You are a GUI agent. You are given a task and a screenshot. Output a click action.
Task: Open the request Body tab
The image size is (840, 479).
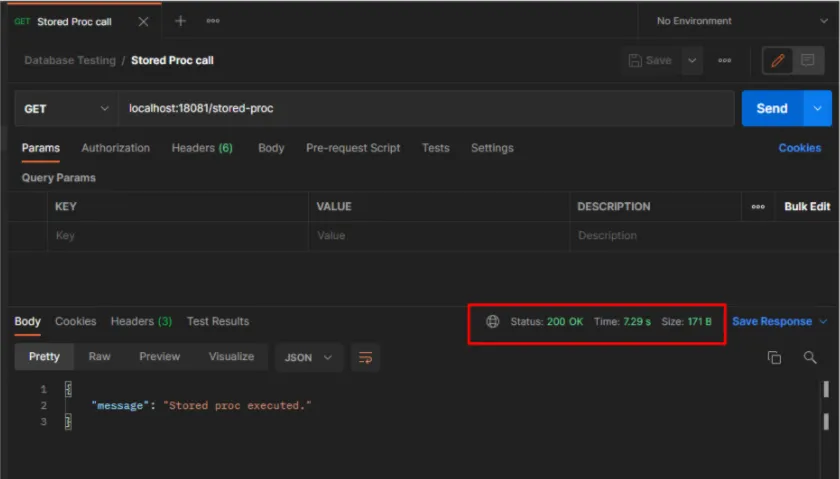tap(271, 148)
